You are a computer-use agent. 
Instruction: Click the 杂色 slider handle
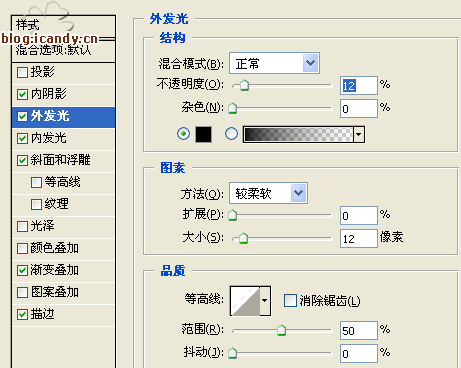(x=232, y=108)
